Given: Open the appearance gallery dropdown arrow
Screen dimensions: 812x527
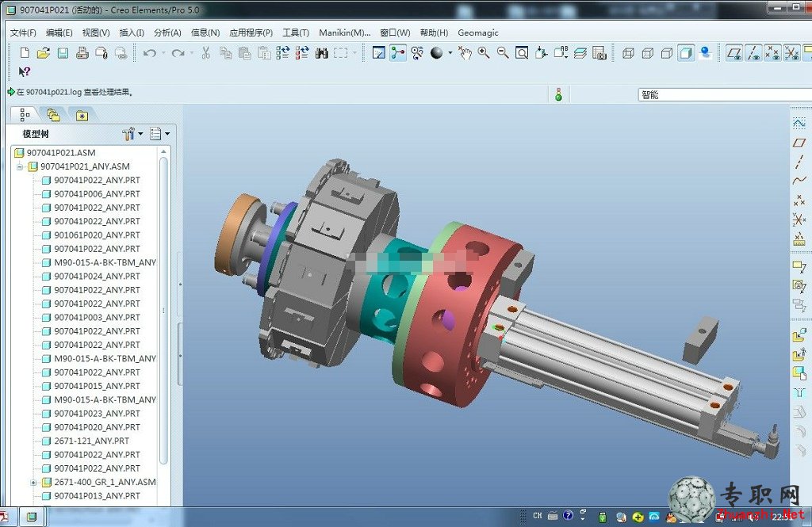Looking at the screenshot, I should (450, 53).
